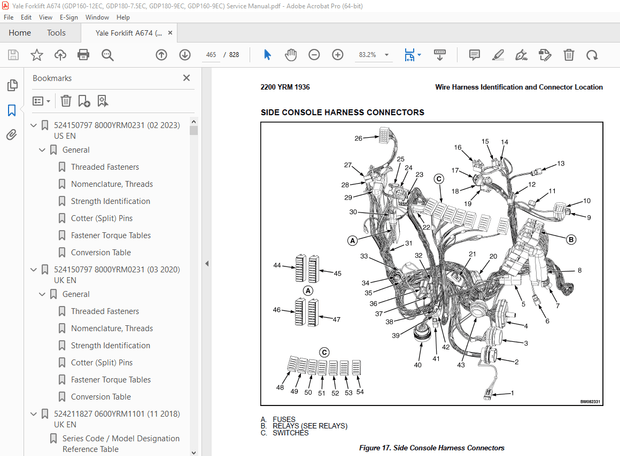Switch to the Tools tab
Image resolution: width=620 pixels, height=456 pixels.
pyautogui.click(x=56, y=33)
